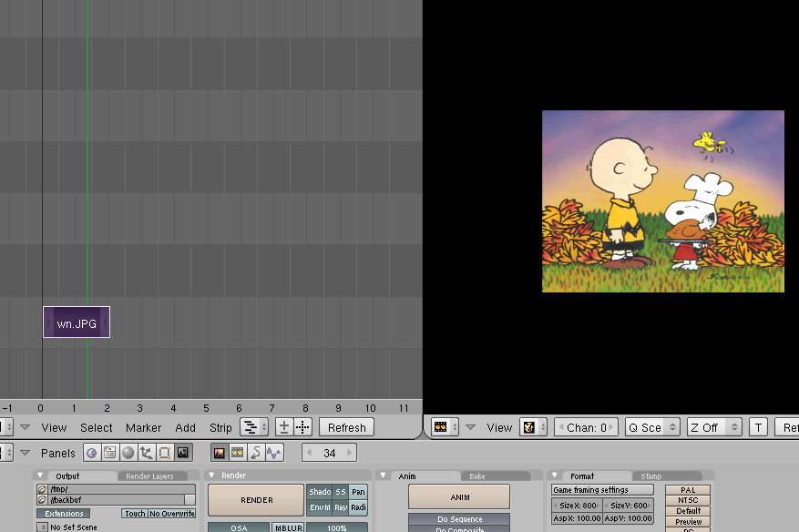Collapse the Output panel triangle
799x532 pixels.
[x=40, y=475]
